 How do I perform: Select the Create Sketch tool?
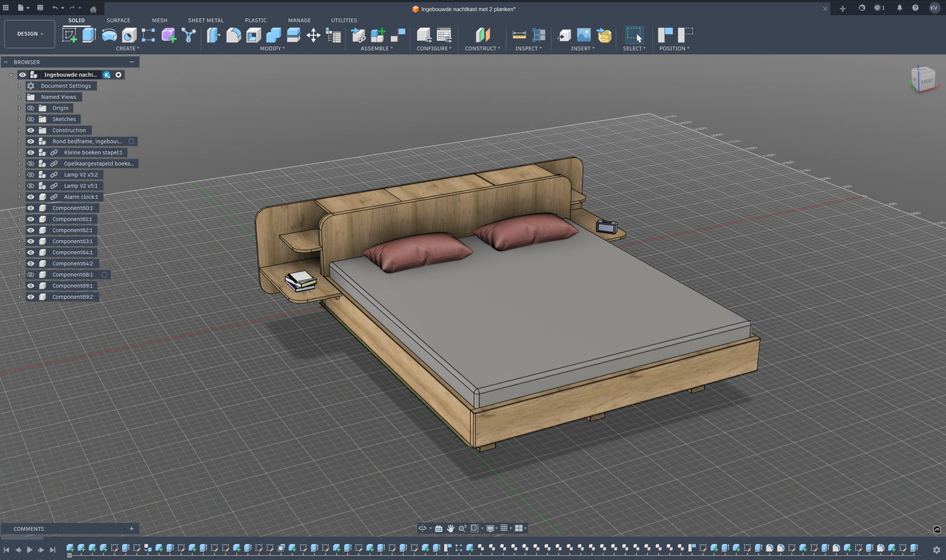[70, 35]
